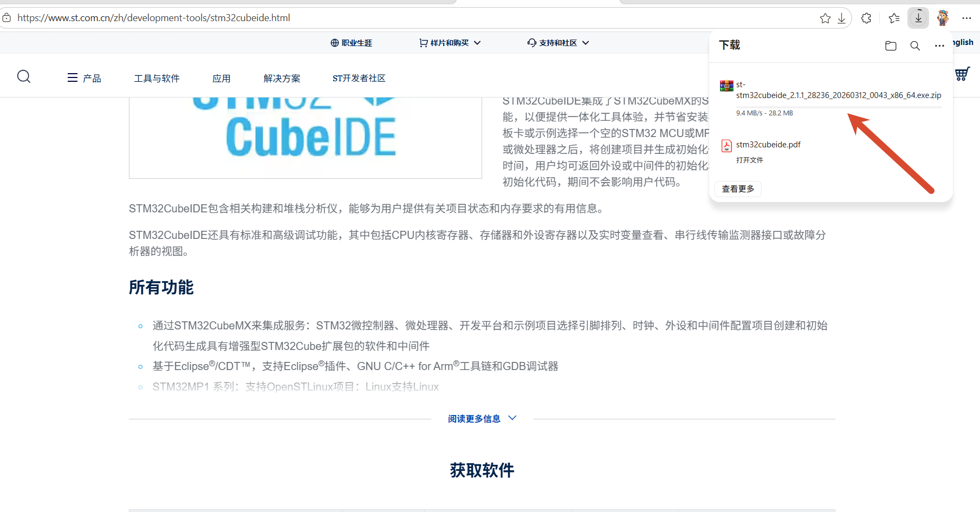This screenshot has height=512, width=980.
Task: Click the 查看更多 button
Action: 738,189
